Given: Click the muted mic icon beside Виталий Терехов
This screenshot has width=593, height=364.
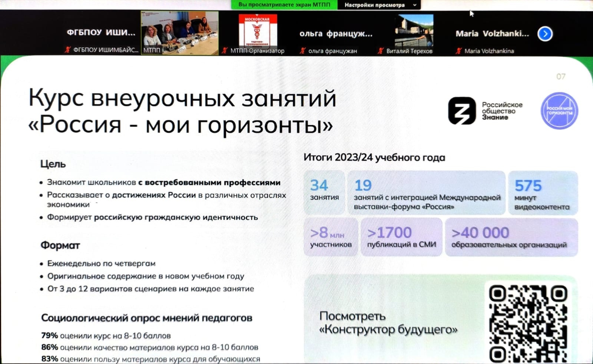Looking at the screenshot, I should coord(381,51).
